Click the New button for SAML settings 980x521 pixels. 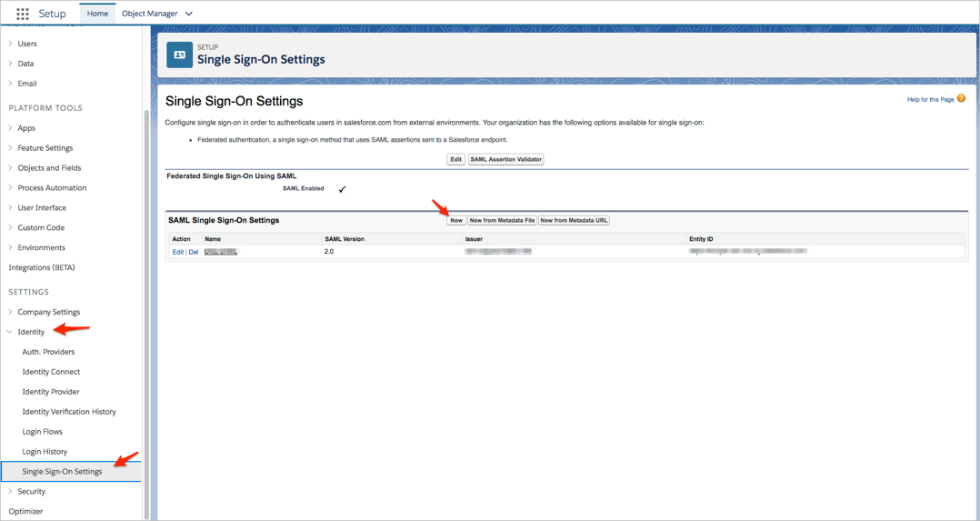pos(456,220)
